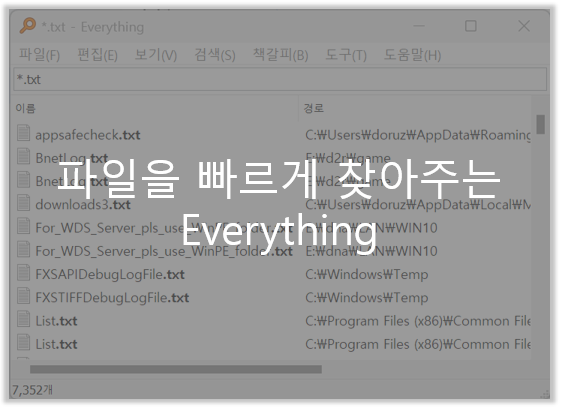The height and width of the screenshot is (408, 562).
Task: Open the 편집(E) menu
Action: [97, 55]
